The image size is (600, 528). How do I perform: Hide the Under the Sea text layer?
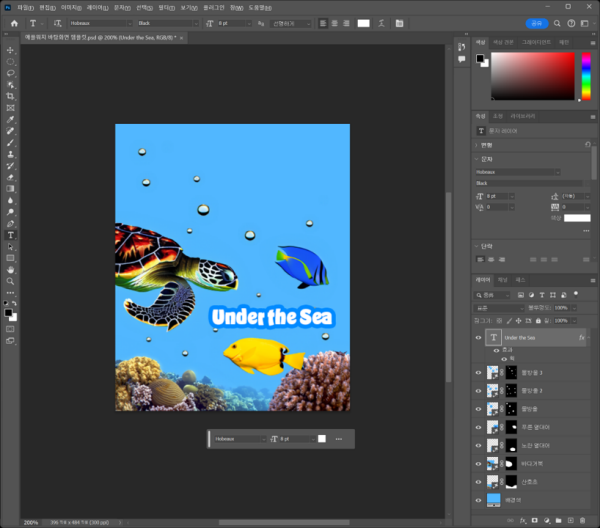pos(478,338)
